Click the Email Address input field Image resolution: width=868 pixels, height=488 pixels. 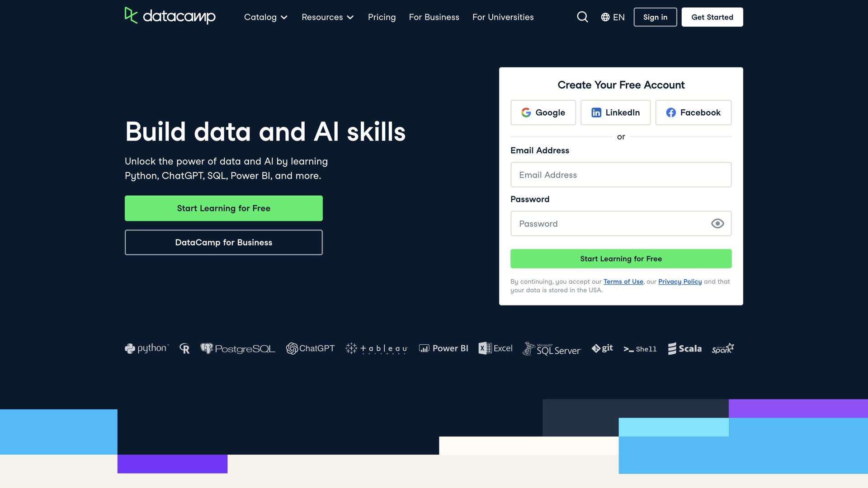620,175
